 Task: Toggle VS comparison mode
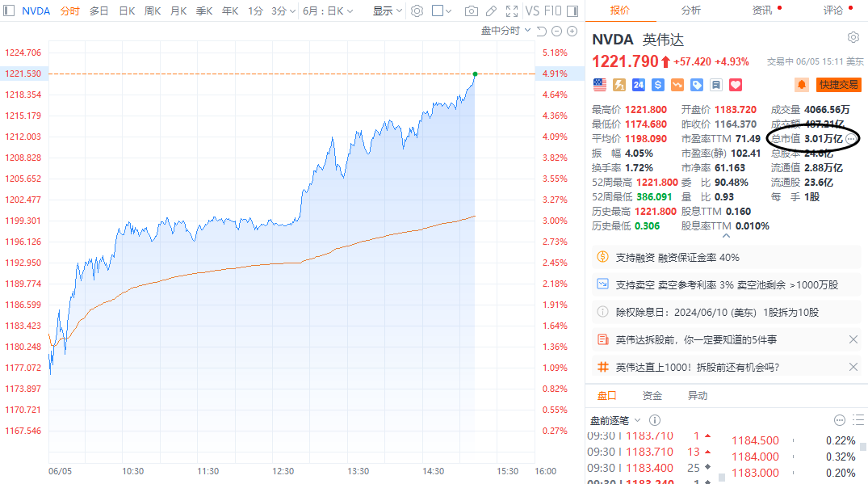pyautogui.click(x=531, y=11)
